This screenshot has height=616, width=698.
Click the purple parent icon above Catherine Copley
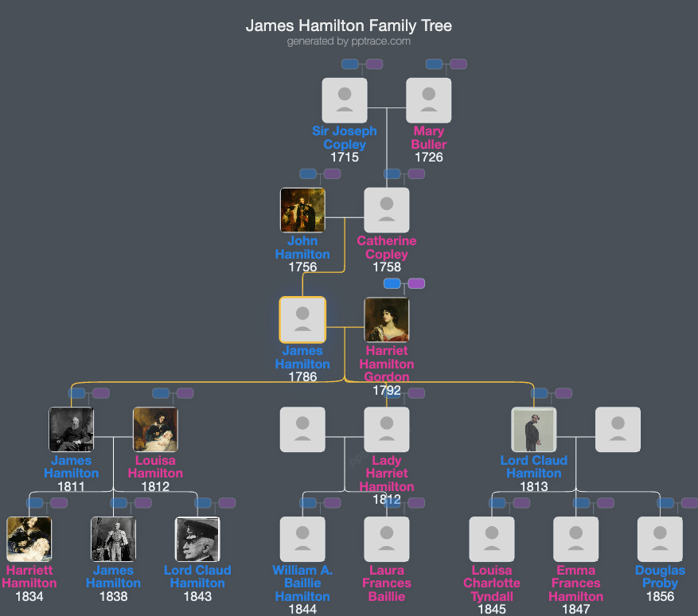point(415,173)
